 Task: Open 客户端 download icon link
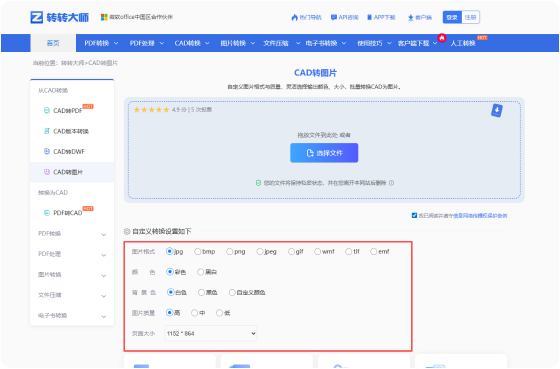(420, 17)
